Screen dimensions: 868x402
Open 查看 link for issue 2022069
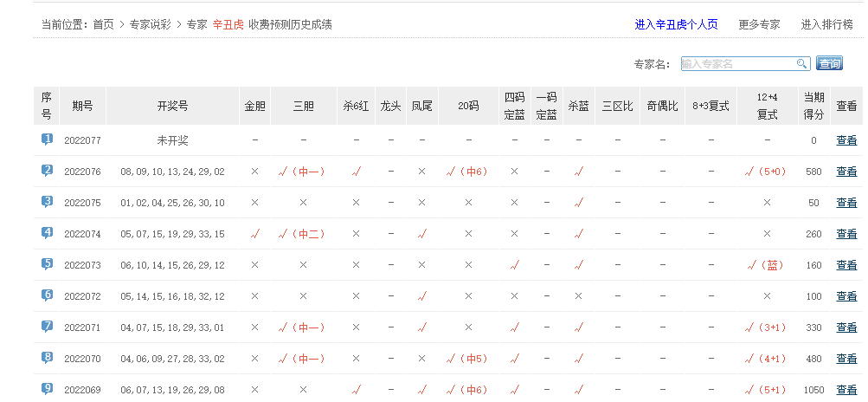click(x=846, y=390)
